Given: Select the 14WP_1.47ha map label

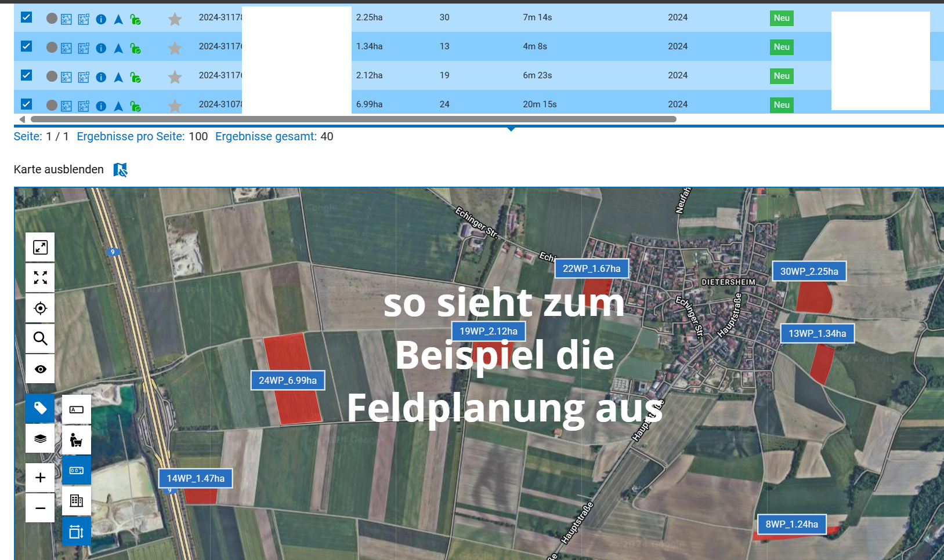Looking at the screenshot, I should pos(196,478).
